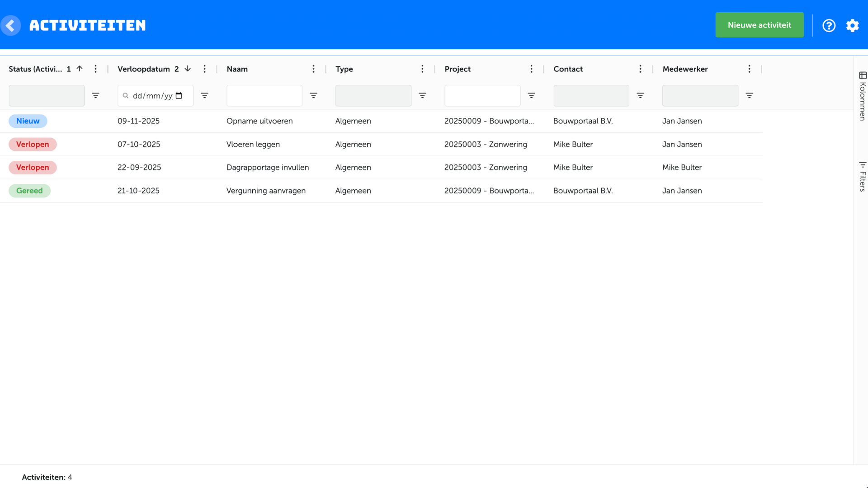868x488 pixels.
Task: Sort by the Contact column header
Action: (568, 69)
